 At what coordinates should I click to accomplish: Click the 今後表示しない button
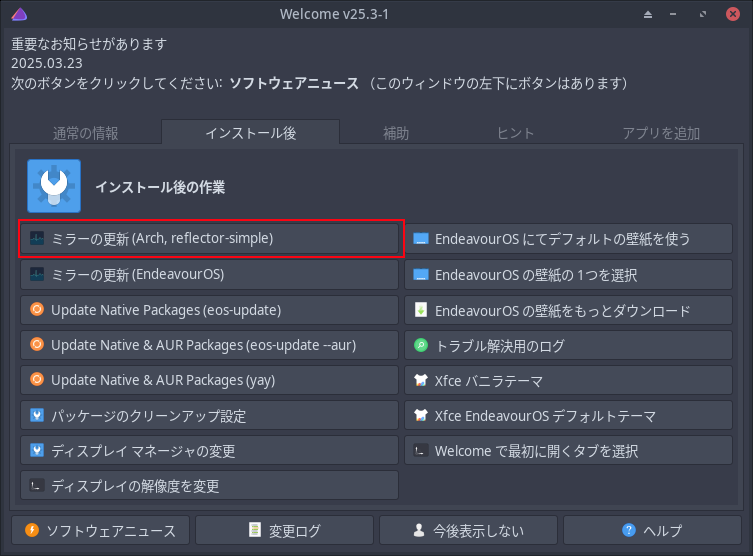pyautogui.click(x=468, y=530)
